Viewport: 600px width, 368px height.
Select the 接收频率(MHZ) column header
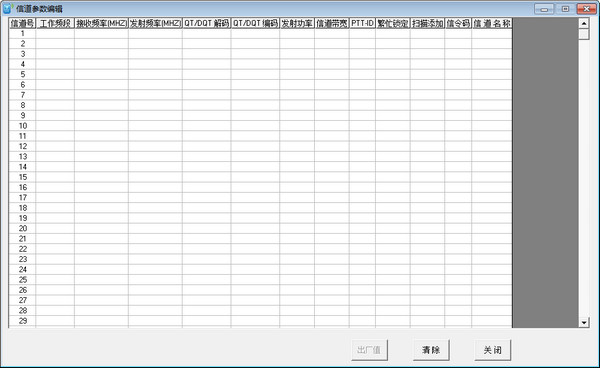[101, 23]
